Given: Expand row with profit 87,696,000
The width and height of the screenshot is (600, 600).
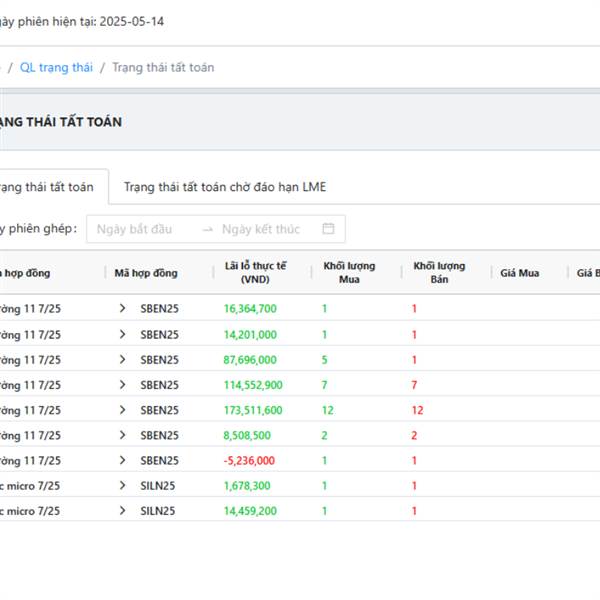Looking at the screenshot, I should pos(122,359).
